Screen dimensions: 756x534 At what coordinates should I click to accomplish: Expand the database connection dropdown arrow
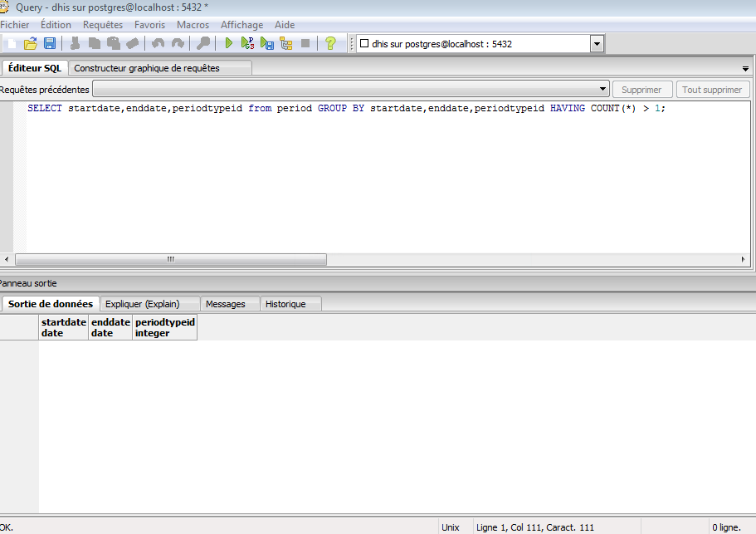pyautogui.click(x=597, y=44)
